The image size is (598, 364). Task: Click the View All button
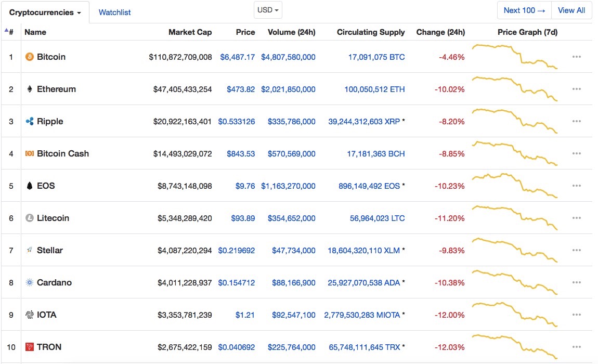(571, 10)
